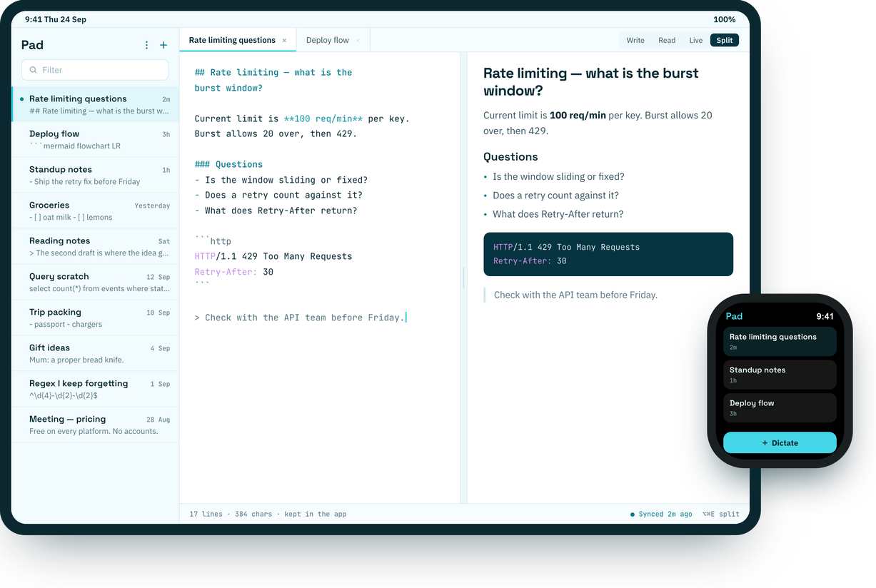This screenshot has width=876, height=588.
Task: Click the split pane divider handle
Action: coord(463,278)
